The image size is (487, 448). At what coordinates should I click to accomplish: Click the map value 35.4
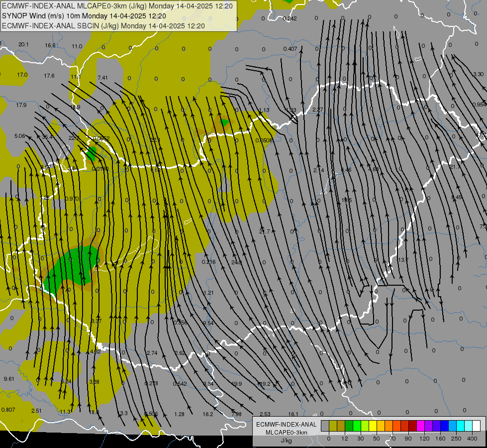pyautogui.click(x=47, y=137)
